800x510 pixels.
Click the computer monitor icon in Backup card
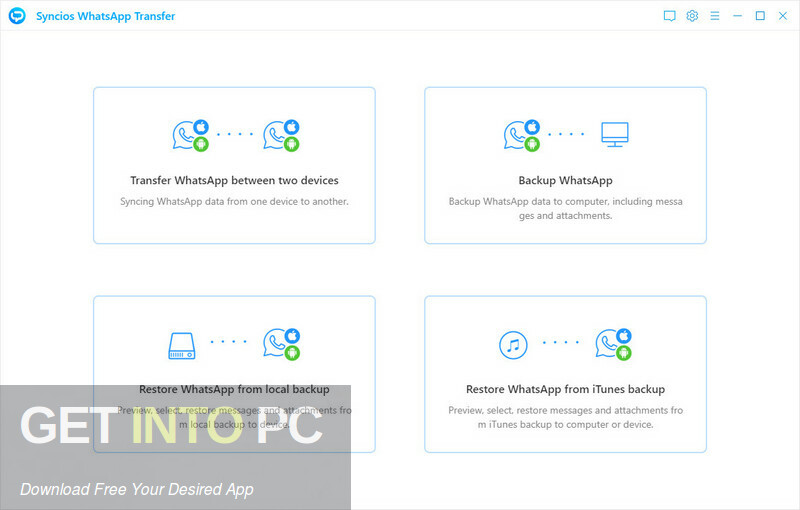[614, 135]
